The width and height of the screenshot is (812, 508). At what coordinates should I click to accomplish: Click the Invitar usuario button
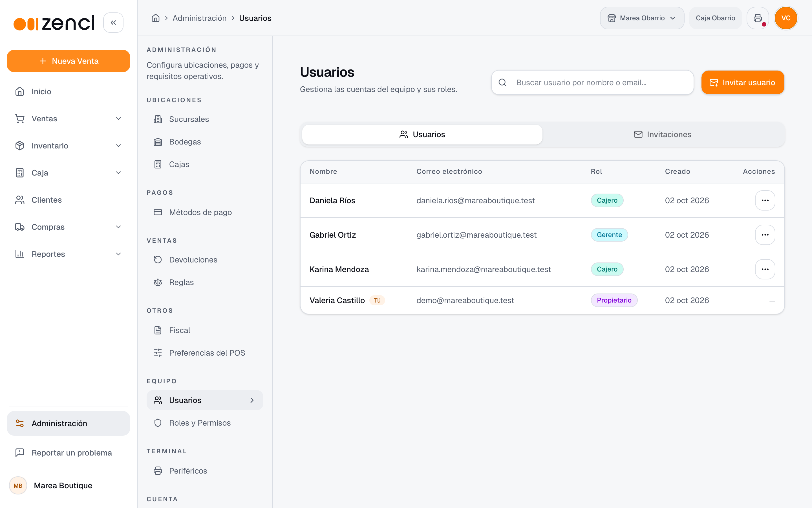[x=743, y=82]
